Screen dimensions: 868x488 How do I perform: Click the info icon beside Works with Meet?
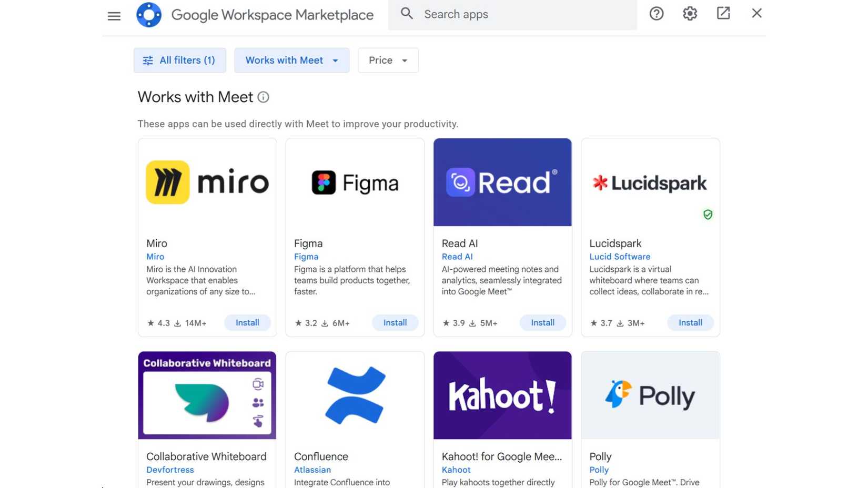(x=263, y=97)
